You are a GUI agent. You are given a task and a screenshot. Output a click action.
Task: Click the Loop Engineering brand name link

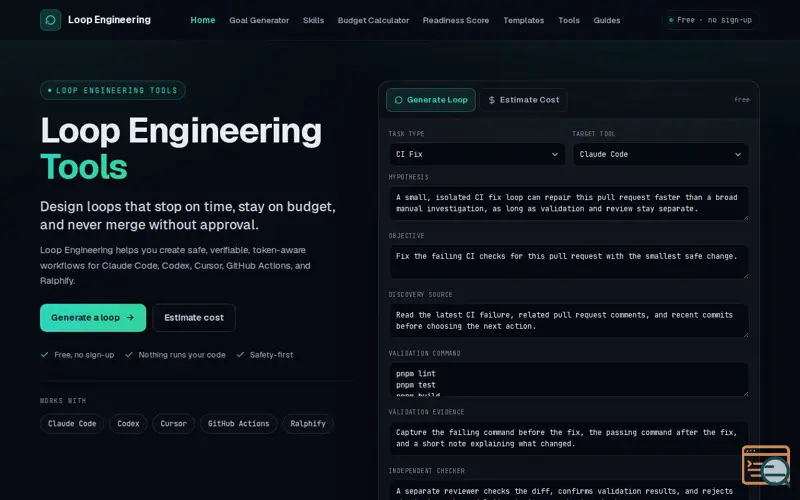pos(109,20)
